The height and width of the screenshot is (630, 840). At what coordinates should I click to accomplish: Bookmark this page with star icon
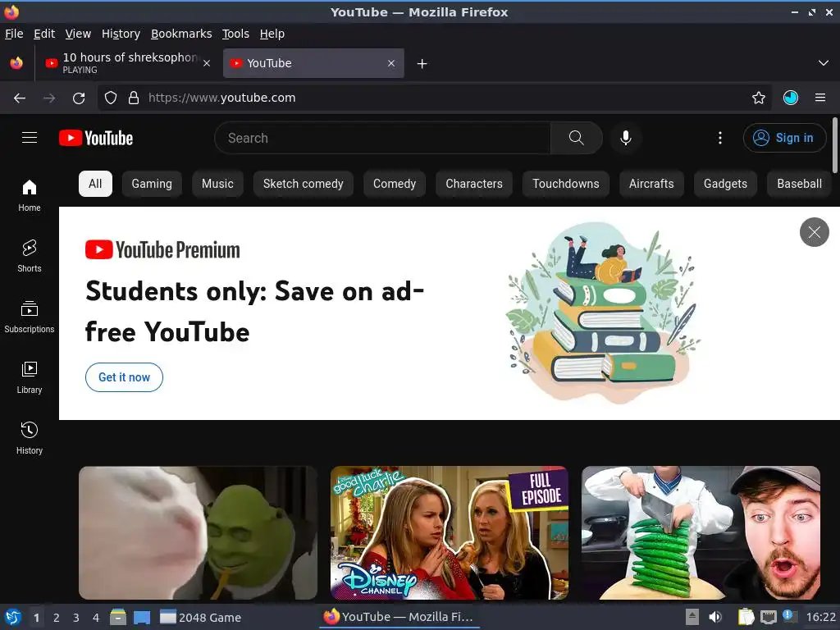pos(758,98)
